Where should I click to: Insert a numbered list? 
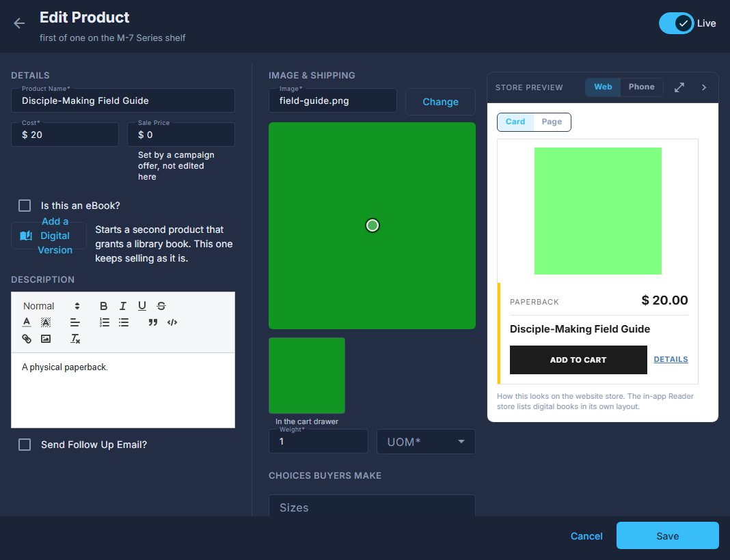105,322
